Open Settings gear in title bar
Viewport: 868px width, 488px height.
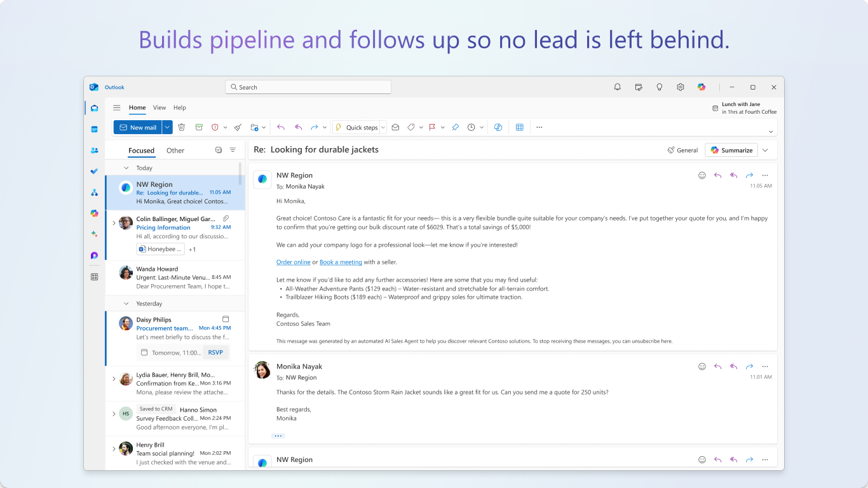pyautogui.click(x=681, y=87)
